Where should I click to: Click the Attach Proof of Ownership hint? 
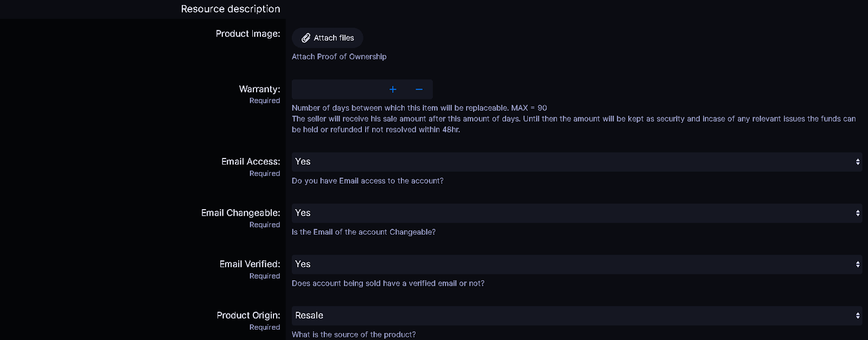[339, 56]
